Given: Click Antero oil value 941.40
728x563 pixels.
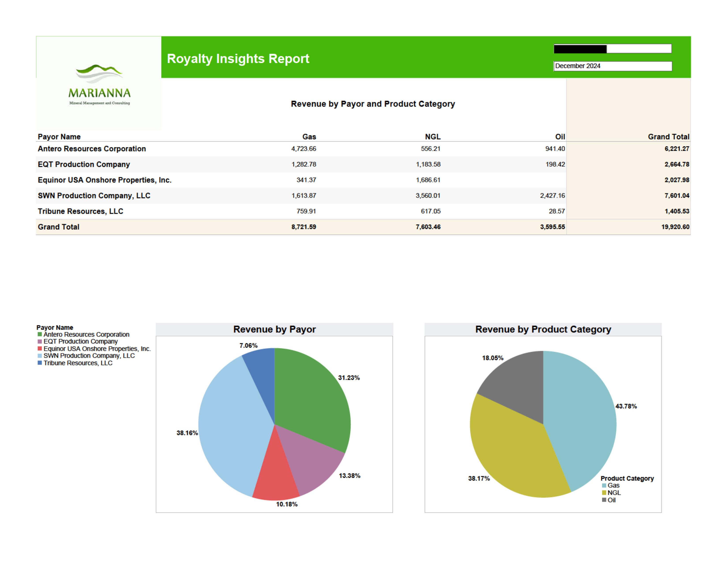Looking at the screenshot, I should point(555,149).
